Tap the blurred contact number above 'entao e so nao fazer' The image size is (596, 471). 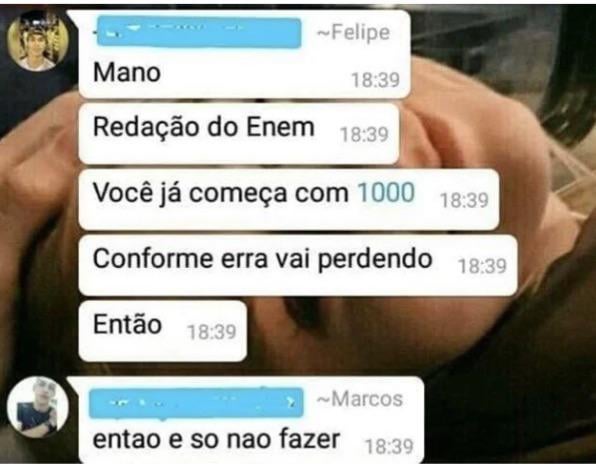196,403
